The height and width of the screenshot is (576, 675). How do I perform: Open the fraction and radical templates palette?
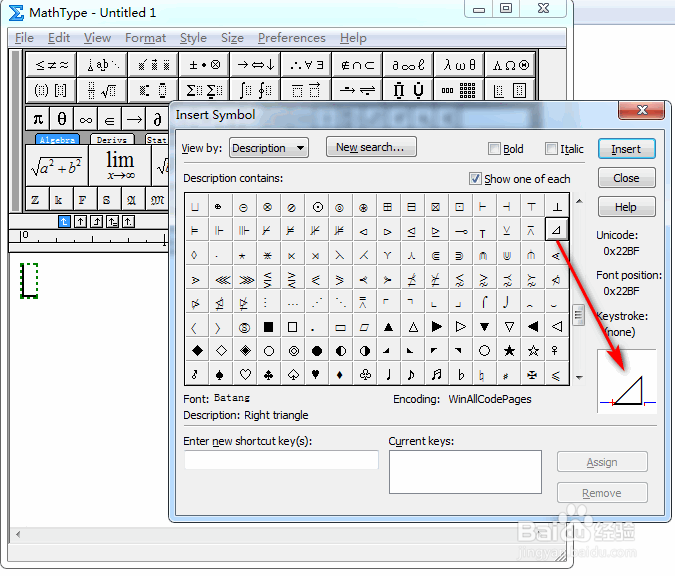coord(102,90)
